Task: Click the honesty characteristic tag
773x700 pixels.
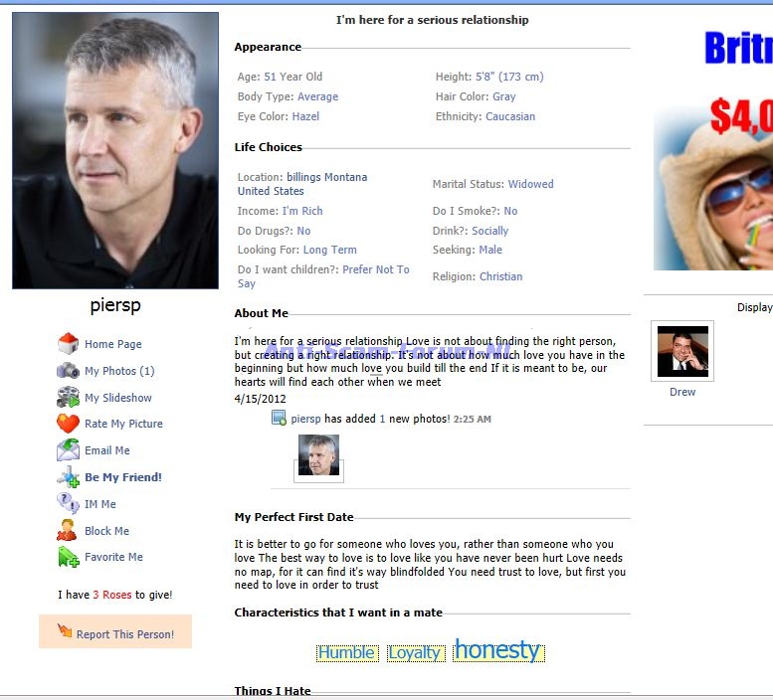Action: coord(497,649)
